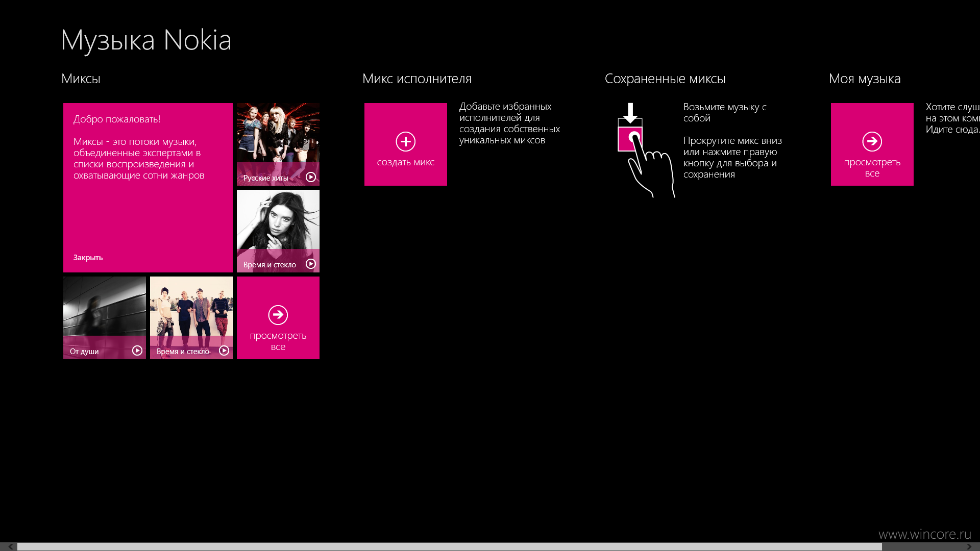Close the welcome tile via Закрыть
This screenshot has width=980, height=551.
pos(88,258)
